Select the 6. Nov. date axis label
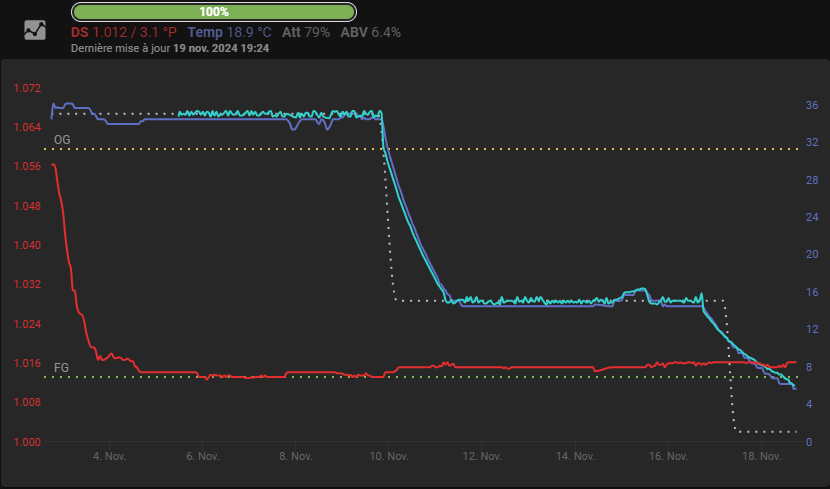 202,456
